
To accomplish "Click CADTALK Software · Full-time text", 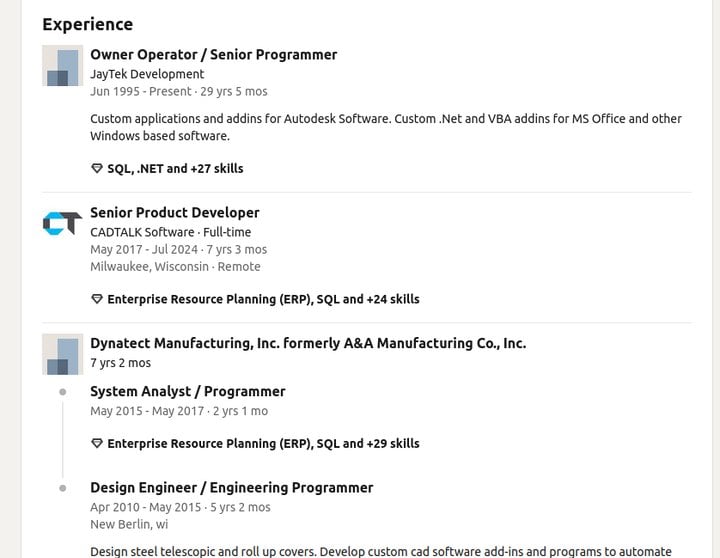I will coord(170,232).
